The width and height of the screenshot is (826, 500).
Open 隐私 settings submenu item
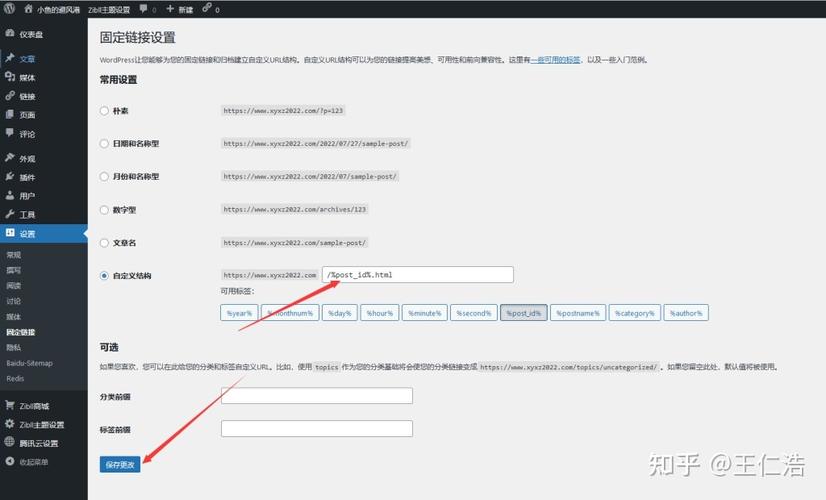pyautogui.click(x=14, y=348)
